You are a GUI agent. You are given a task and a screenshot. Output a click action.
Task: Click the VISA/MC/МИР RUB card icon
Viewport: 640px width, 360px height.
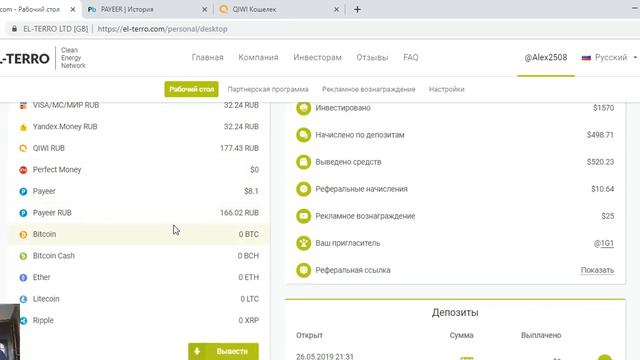pos(23,105)
